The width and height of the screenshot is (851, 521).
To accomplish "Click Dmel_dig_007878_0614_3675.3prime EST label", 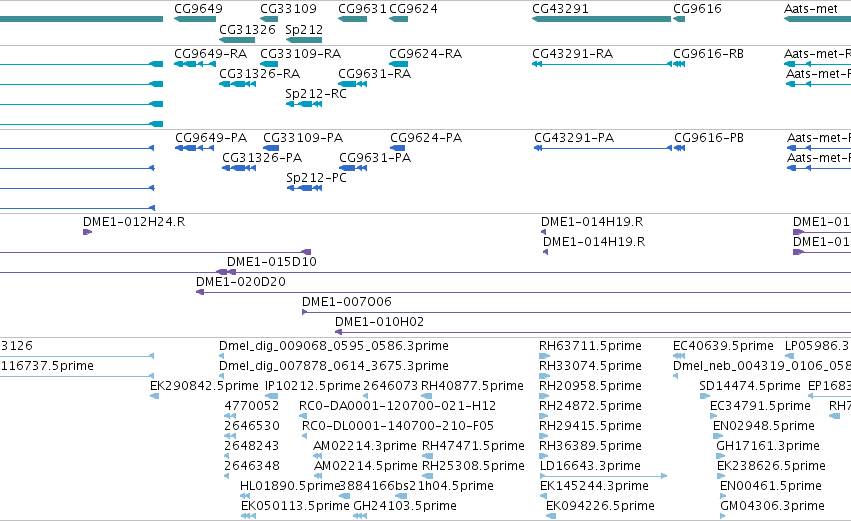I will pyautogui.click(x=334, y=366).
